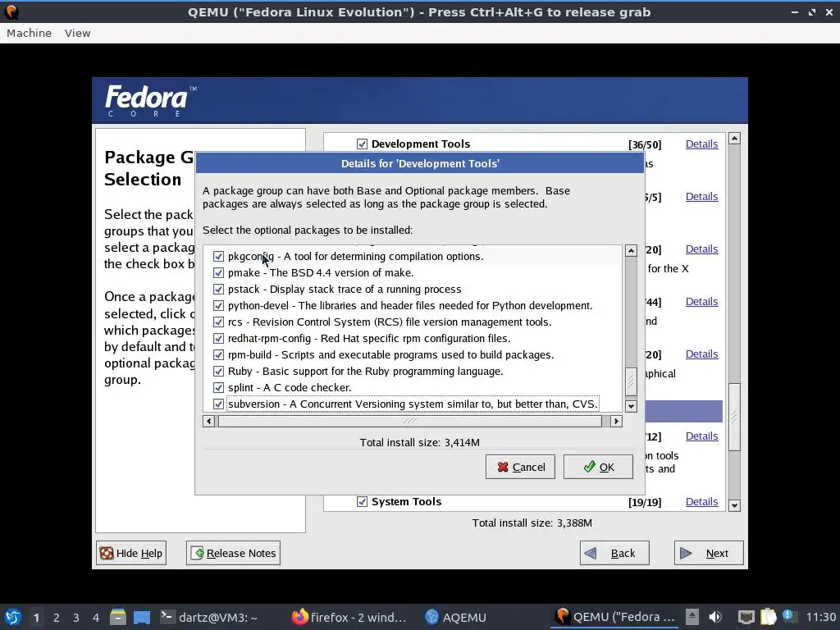Toggle the Development Tools group checkbox

click(x=362, y=144)
